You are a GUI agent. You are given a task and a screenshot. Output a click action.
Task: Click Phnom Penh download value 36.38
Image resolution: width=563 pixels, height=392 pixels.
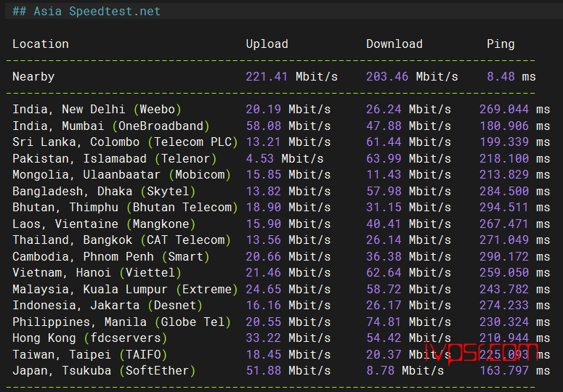(x=384, y=256)
